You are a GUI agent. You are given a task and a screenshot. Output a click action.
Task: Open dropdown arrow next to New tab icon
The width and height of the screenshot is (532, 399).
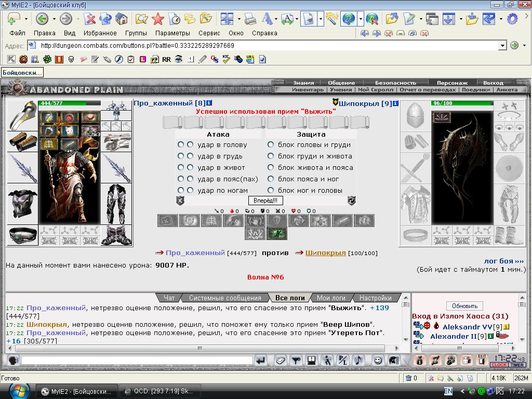[x=26, y=19]
